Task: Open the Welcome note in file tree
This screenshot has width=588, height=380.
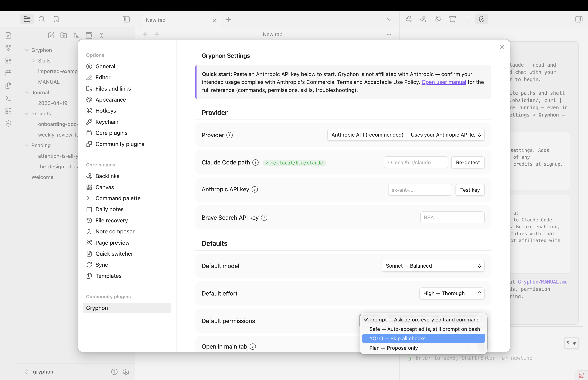Action: 42,177
